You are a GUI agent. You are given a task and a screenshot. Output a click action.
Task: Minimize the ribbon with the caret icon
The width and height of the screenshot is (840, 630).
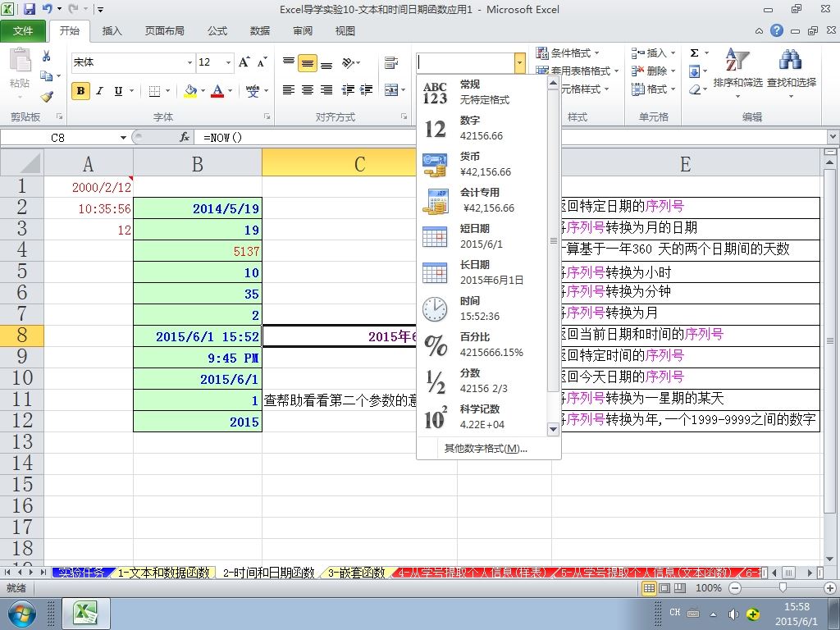pyautogui.click(x=759, y=31)
